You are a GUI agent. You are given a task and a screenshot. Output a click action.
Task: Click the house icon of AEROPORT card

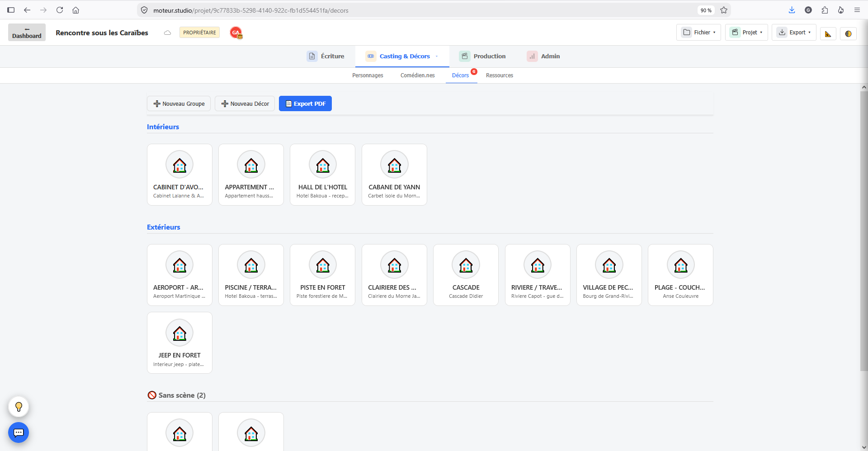click(179, 265)
